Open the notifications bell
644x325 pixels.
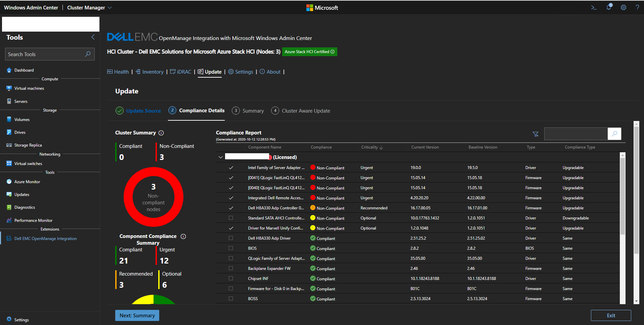coord(609,7)
